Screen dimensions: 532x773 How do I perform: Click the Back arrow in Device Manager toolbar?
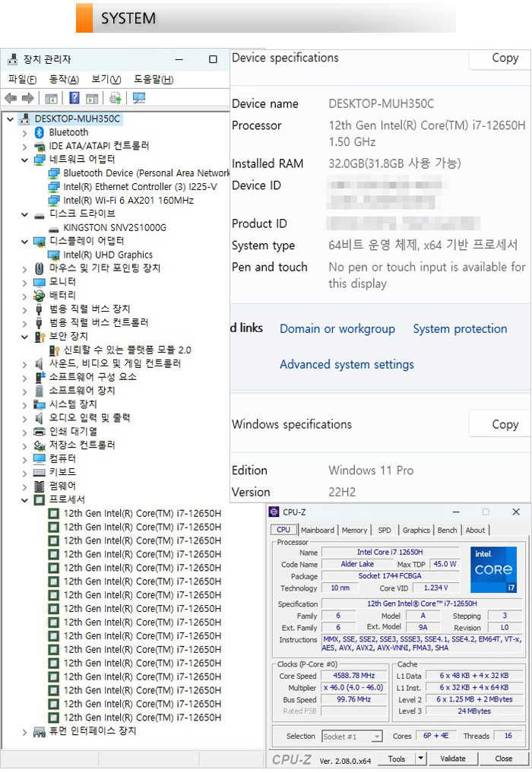coord(11,99)
